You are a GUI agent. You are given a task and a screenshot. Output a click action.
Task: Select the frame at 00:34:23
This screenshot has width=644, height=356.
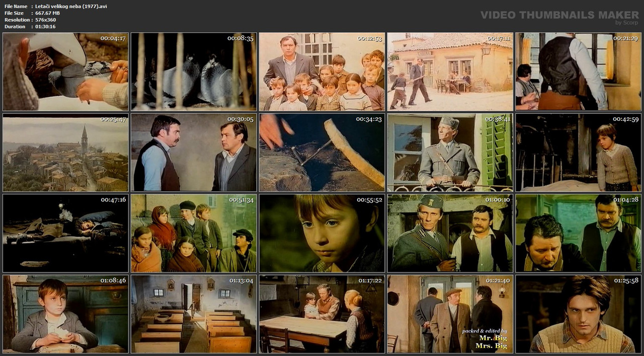click(322, 153)
